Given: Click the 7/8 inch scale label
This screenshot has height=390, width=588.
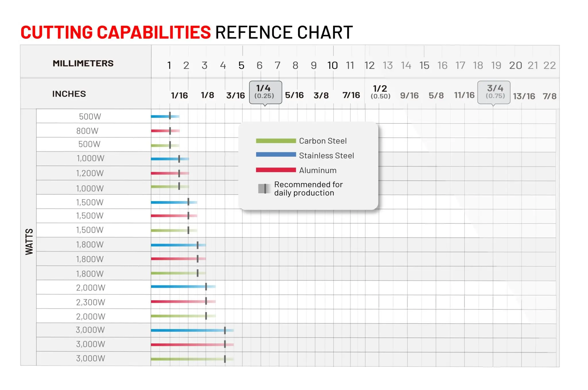Looking at the screenshot, I should click(x=550, y=96).
